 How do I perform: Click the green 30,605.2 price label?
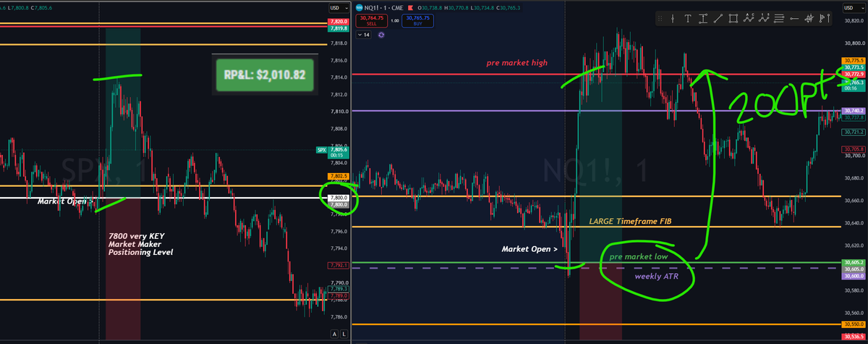coord(854,262)
